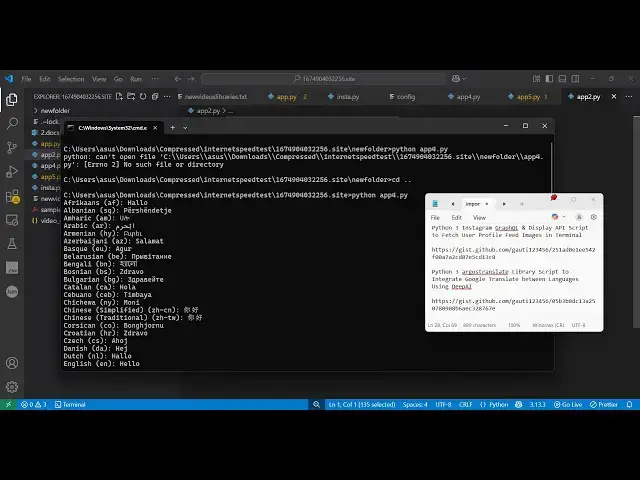Open a new tab in cmd window

point(172,128)
